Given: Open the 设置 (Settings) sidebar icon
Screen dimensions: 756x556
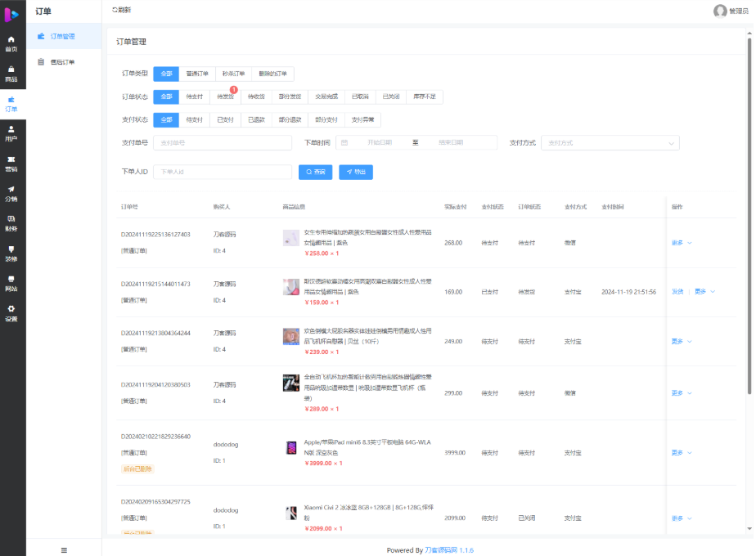Looking at the screenshot, I should click(x=12, y=315).
